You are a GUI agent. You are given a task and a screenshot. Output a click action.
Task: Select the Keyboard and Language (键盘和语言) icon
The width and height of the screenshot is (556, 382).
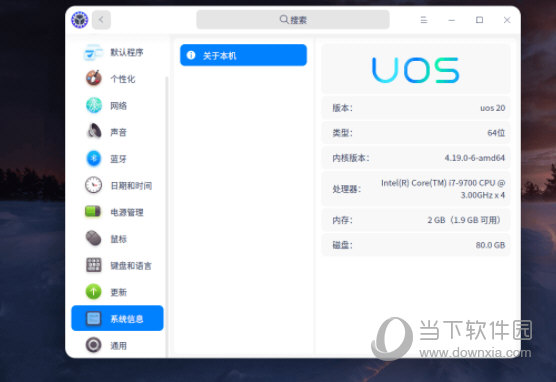(x=94, y=265)
